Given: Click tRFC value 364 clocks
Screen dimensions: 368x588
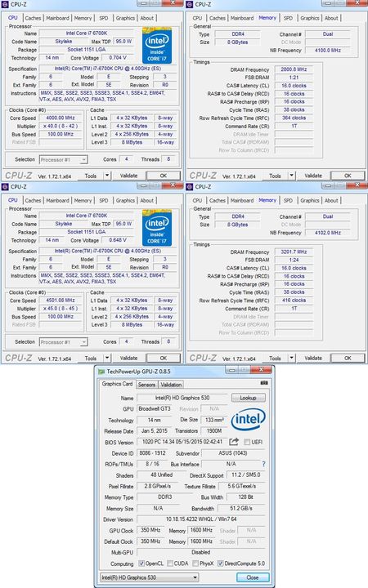Looking at the screenshot, I should point(294,118).
